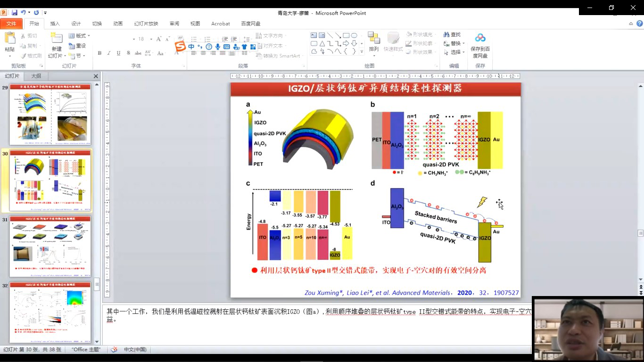Click the Sogou microphone voice input icon

pyautogui.click(x=218, y=47)
